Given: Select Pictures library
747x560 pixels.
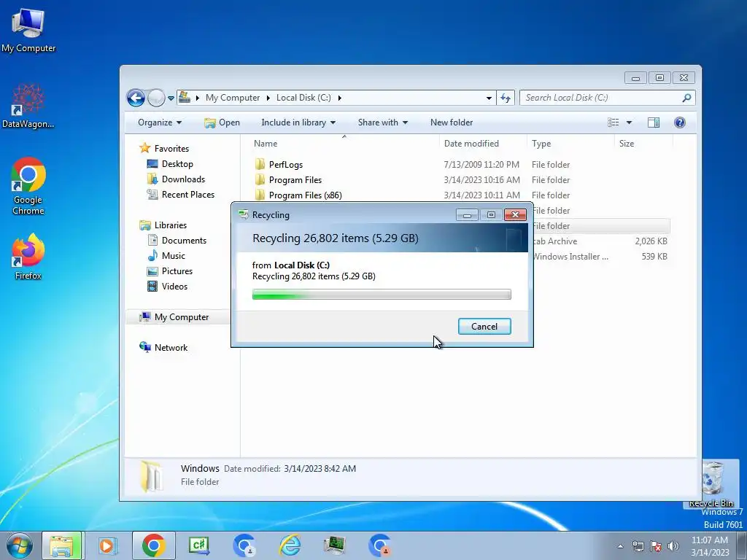Looking at the screenshot, I should tap(169, 271).
